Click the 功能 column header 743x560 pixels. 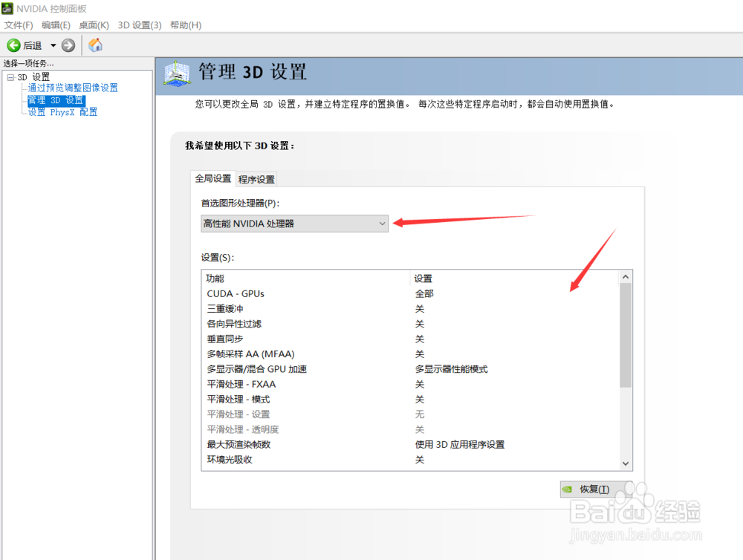[306, 279]
